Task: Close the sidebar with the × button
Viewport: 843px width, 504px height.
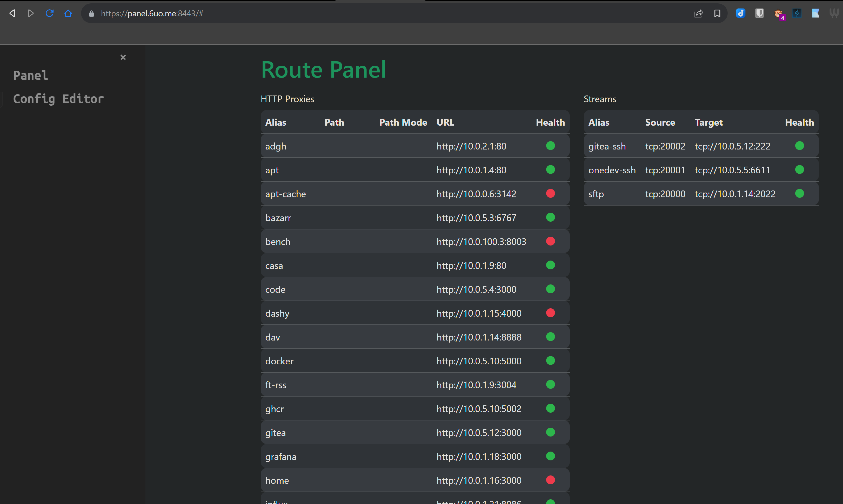Action: (123, 57)
